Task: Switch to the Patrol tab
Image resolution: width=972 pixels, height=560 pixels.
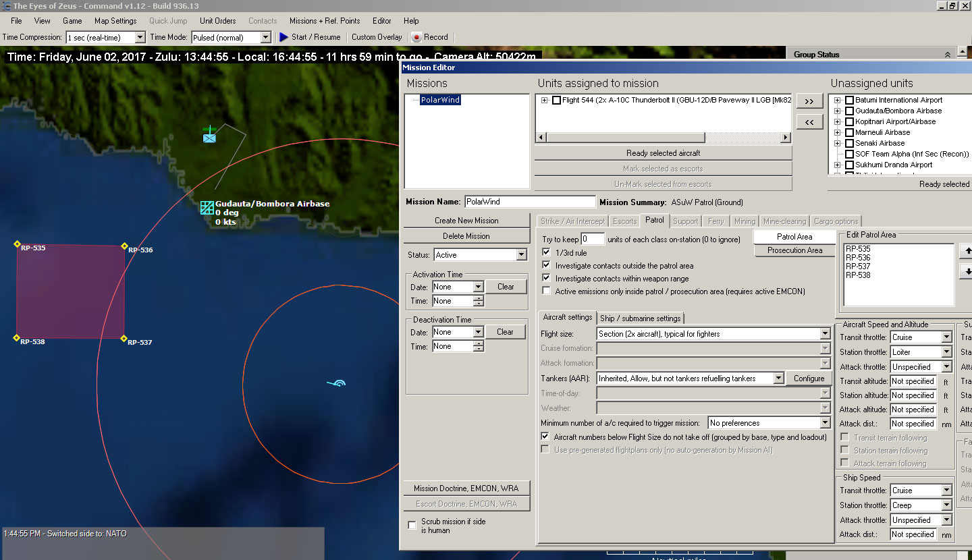Action: pos(655,220)
